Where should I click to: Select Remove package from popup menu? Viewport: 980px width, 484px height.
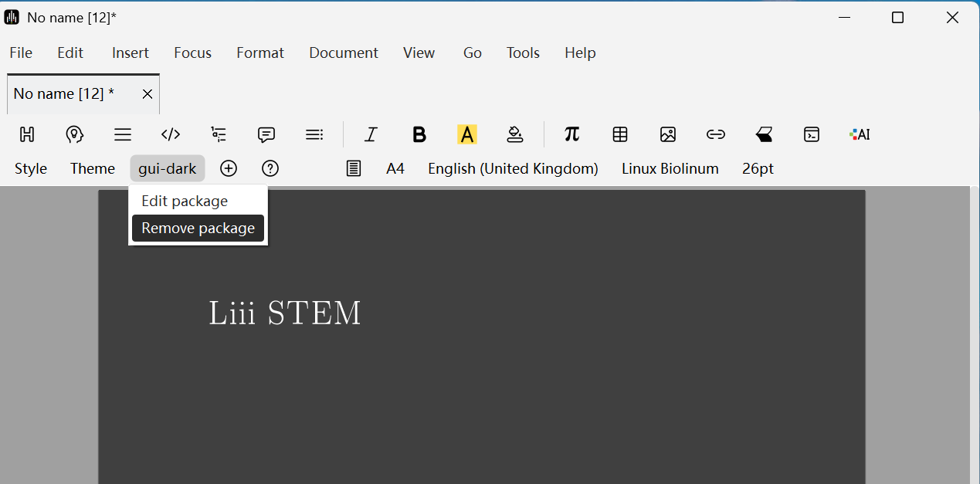198,228
